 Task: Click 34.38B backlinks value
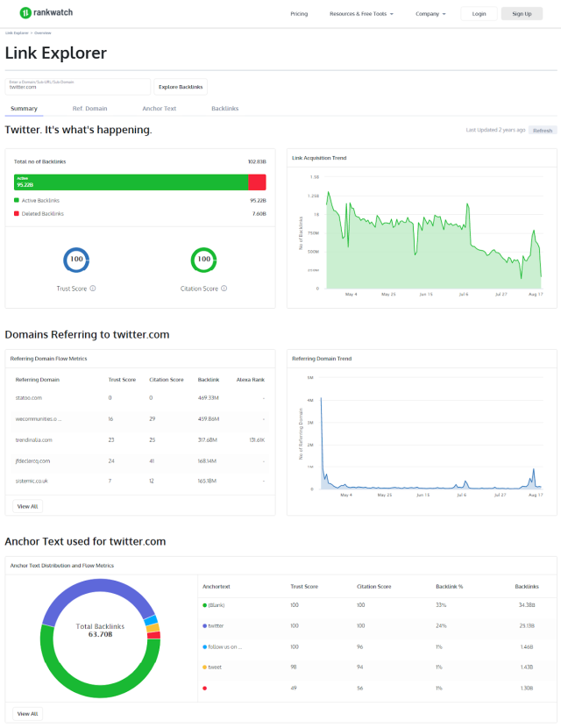(527, 605)
